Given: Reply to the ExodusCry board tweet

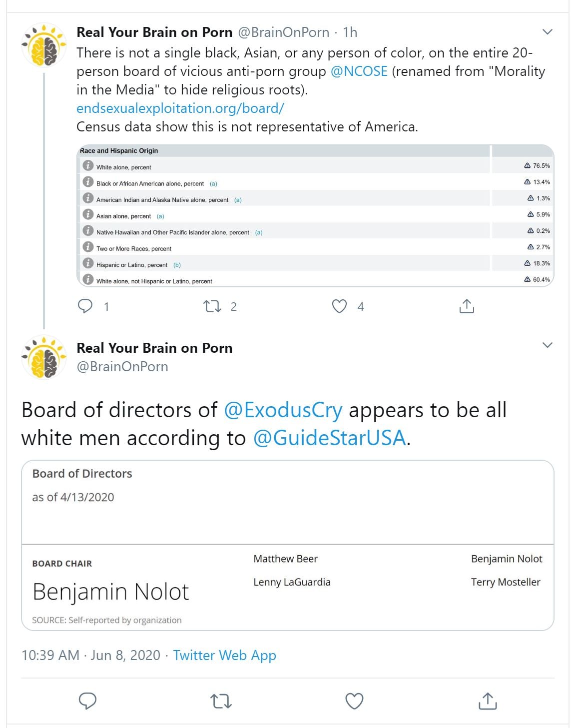Looking at the screenshot, I should click(88, 701).
